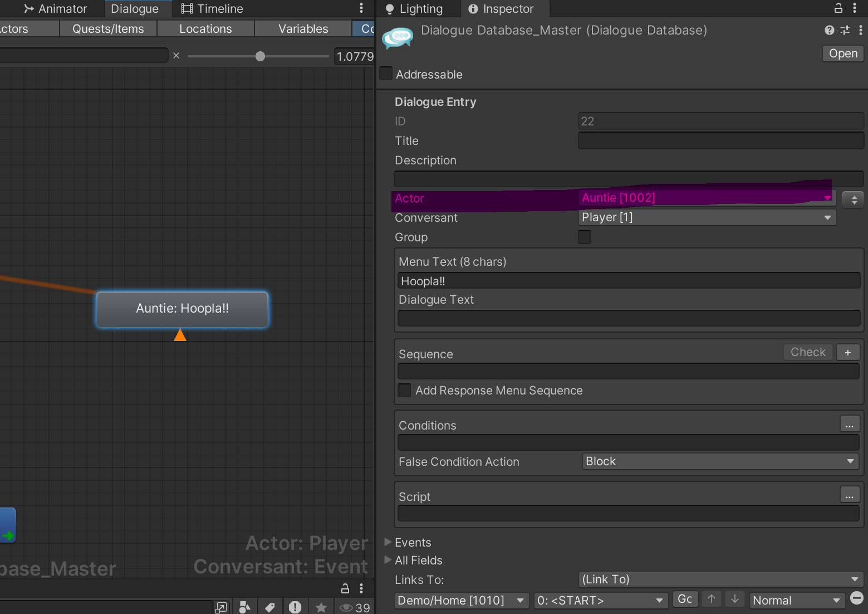868x614 pixels.
Task: Enable Add Response Menu Sequence checkbox
Action: (405, 390)
